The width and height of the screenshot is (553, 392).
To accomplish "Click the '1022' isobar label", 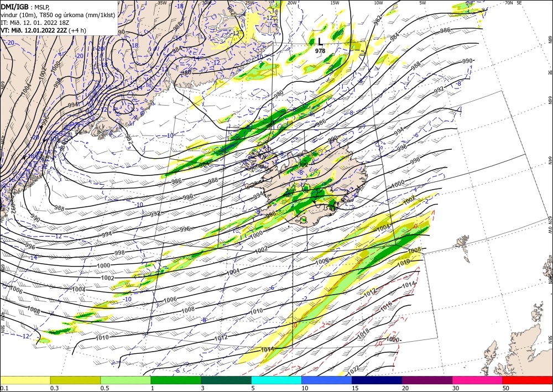I will click(x=353, y=371).
